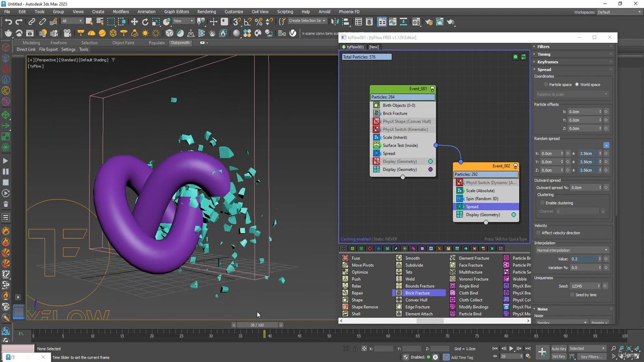
Task: Enable clustering checkbox
Action: (x=542, y=203)
